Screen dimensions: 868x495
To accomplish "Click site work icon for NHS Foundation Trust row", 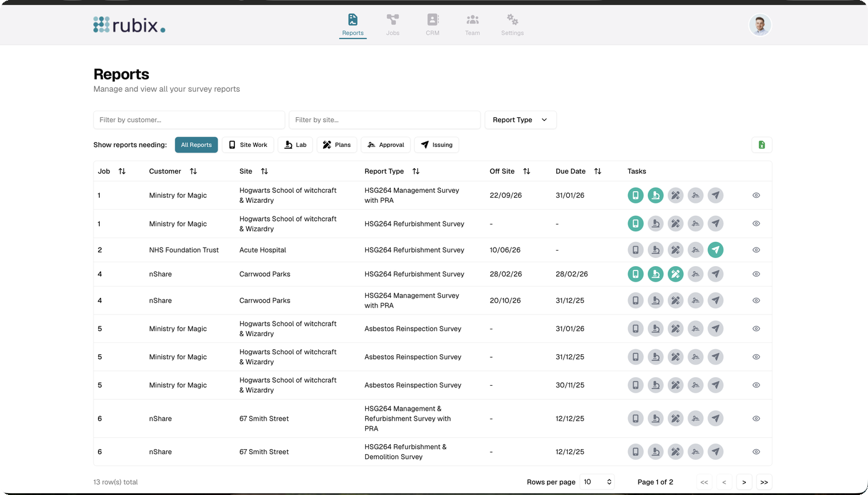I will [635, 250].
